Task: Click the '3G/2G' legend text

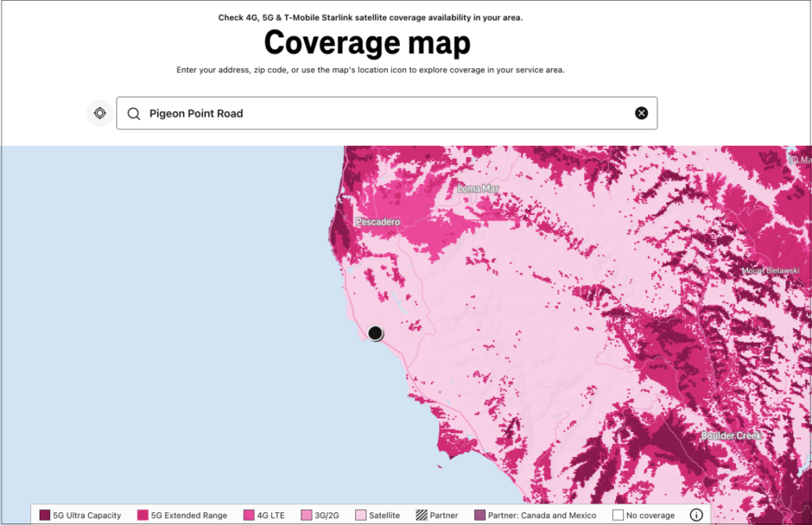Action: coord(327,515)
